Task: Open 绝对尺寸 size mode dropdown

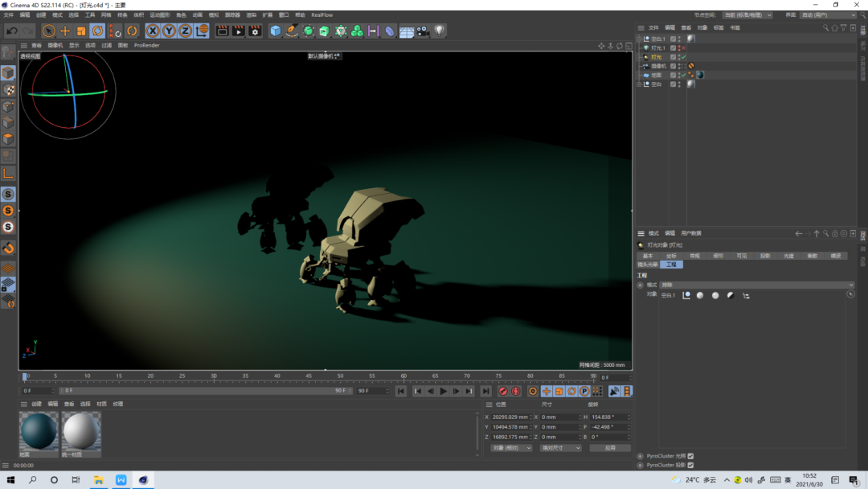Action: pos(560,448)
